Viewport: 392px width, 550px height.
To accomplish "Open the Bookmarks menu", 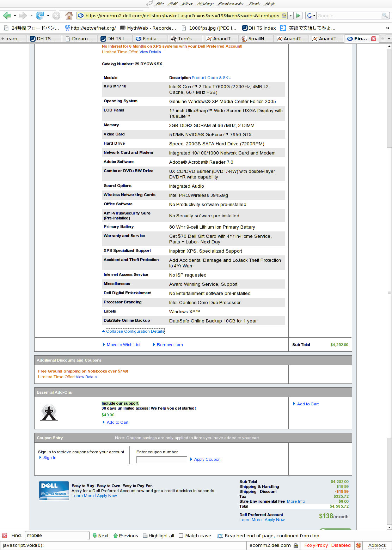I will click(x=231, y=4).
